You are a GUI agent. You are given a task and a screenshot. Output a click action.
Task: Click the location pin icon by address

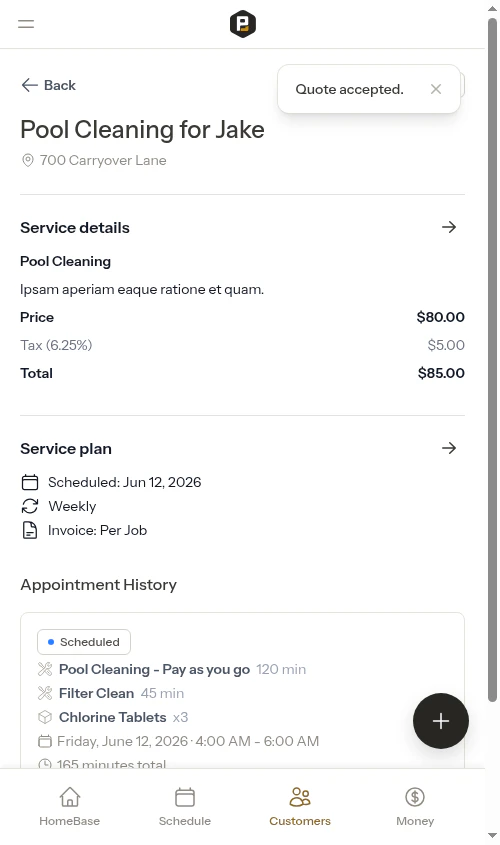point(27,160)
